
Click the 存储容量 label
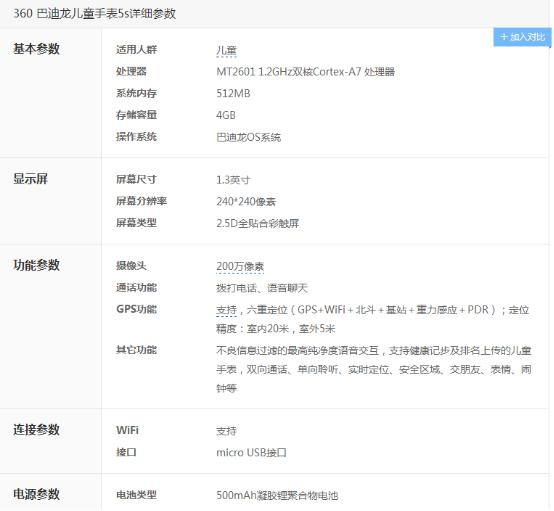pyautogui.click(x=136, y=115)
